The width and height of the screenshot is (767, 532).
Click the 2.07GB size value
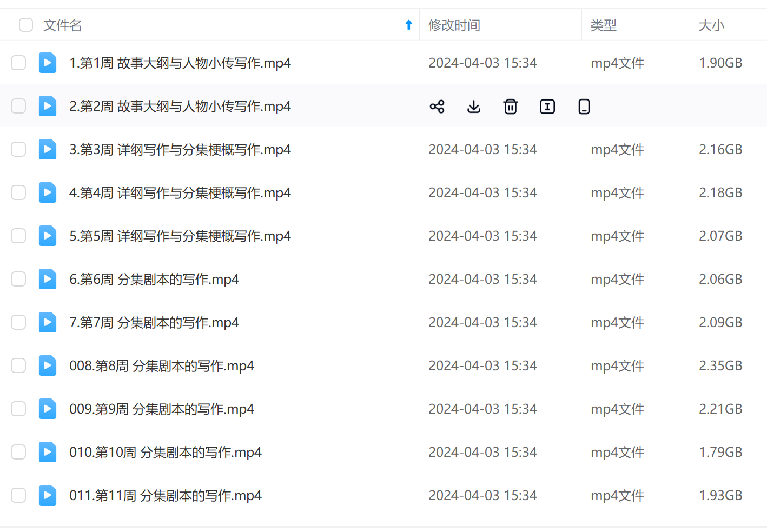point(720,236)
